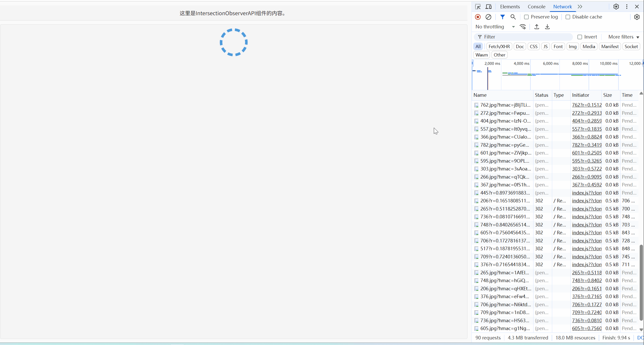Import HAR file
Screen dimensions: 644x345
point(536,27)
